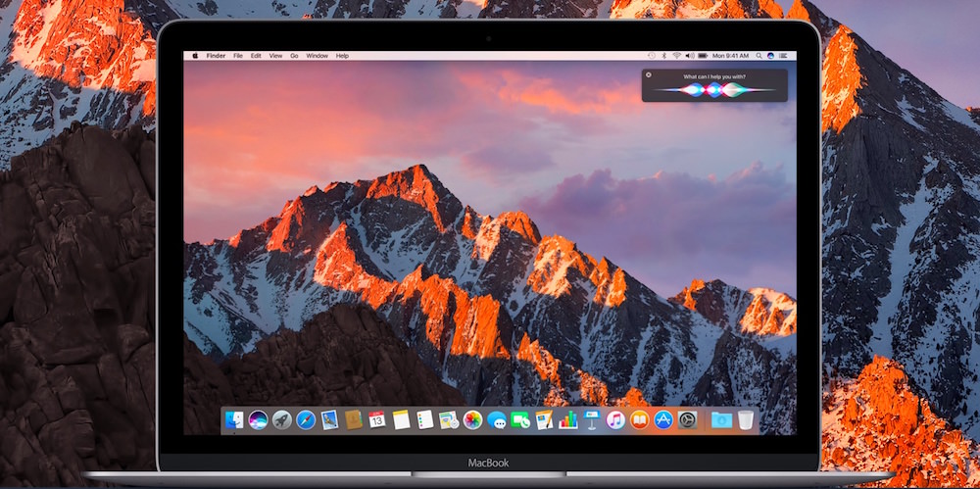Close the Siri panel
Screen dimensions: 980x489
coord(648,75)
